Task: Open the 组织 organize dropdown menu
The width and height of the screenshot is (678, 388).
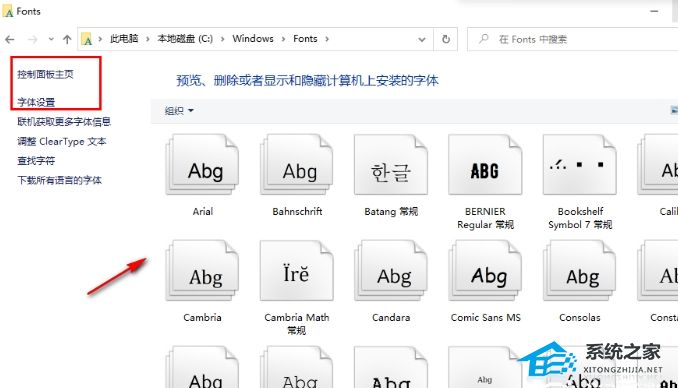Action: [x=179, y=111]
